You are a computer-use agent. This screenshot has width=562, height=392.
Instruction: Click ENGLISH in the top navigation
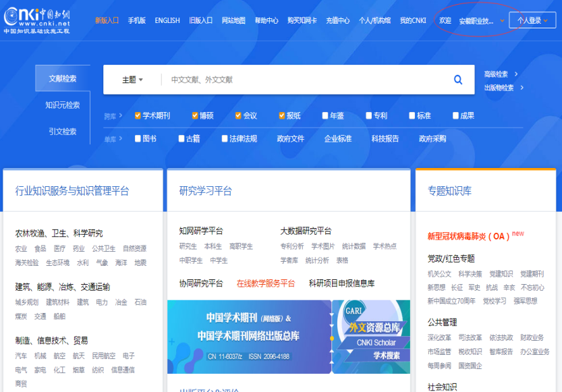(x=167, y=20)
